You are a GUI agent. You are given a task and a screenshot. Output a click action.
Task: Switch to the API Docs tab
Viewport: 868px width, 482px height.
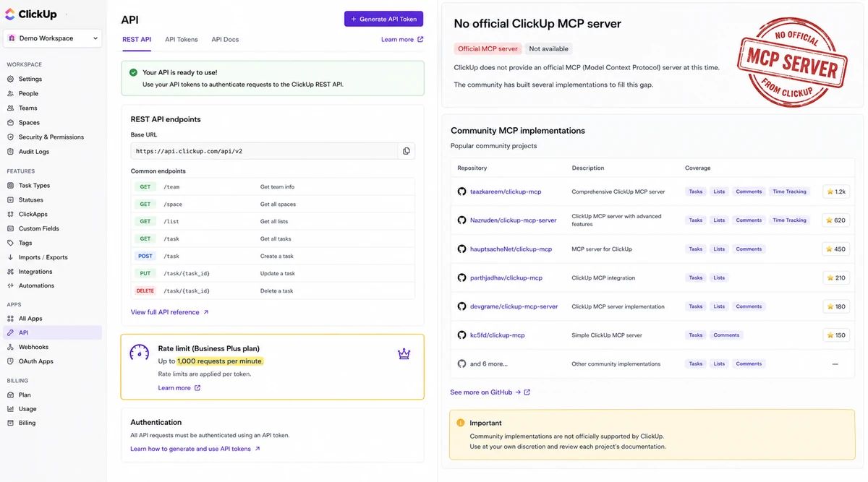(x=225, y=40)
